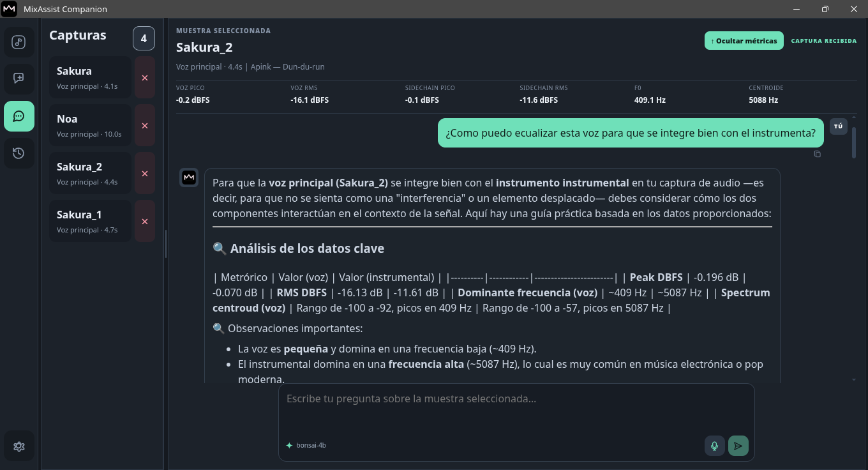868x470 pixels.
Task: Delete the Sakura capture
Action: [145, 77]
